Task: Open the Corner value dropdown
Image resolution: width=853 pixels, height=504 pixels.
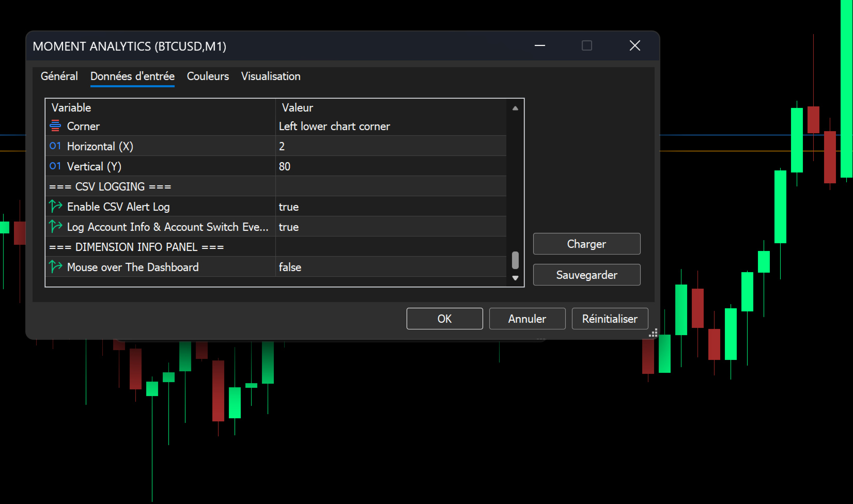Action: [391, 126]
